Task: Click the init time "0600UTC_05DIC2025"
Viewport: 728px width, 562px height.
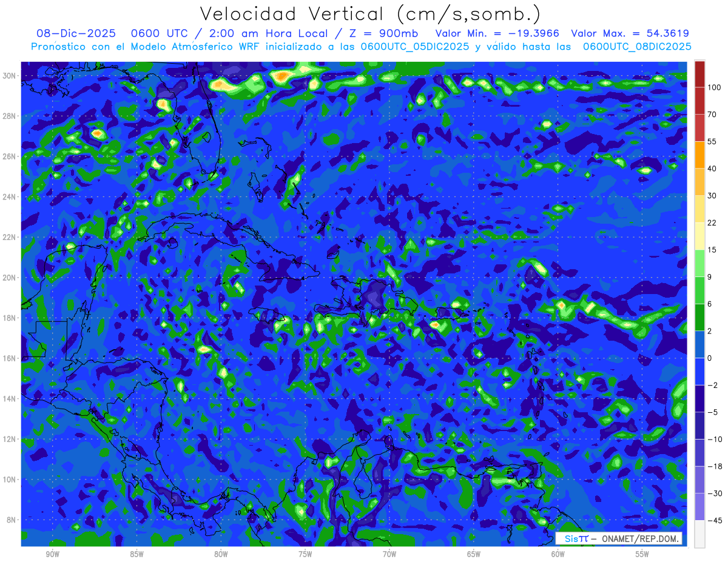Action: [415, 46]
